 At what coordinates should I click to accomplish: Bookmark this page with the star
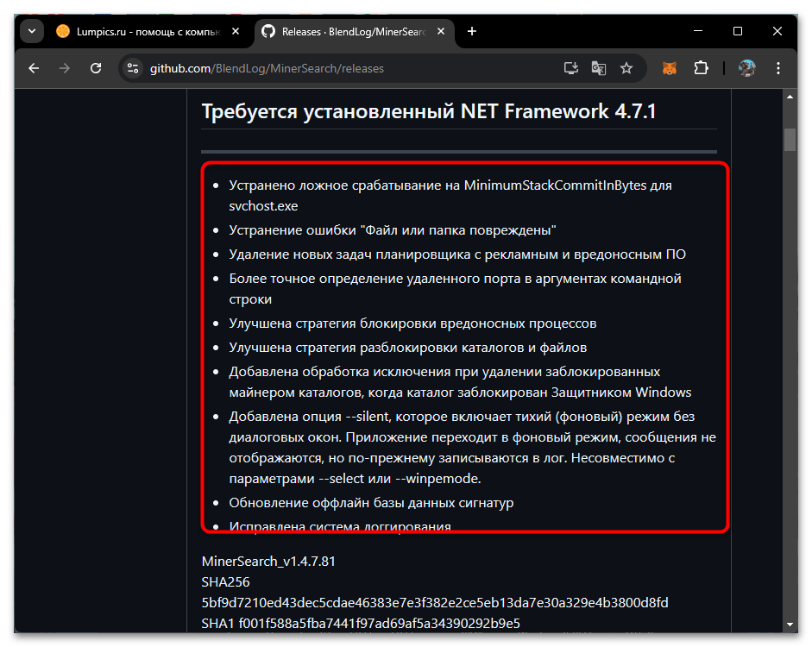click(626, 68)
